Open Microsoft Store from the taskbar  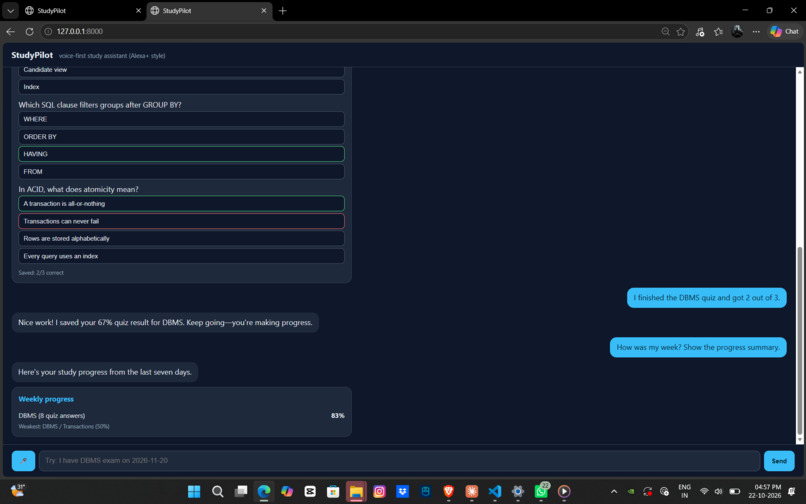(x=333, y=492)
